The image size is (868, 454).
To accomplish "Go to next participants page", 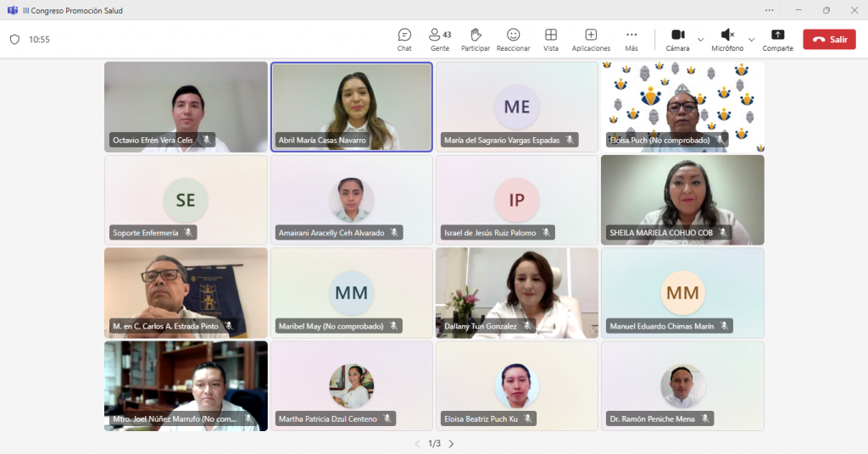I will click(451, 444).
